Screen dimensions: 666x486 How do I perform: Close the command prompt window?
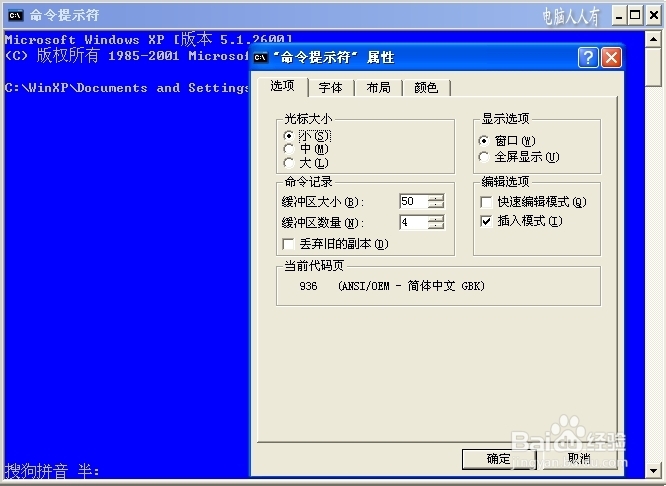coord(653,16)
